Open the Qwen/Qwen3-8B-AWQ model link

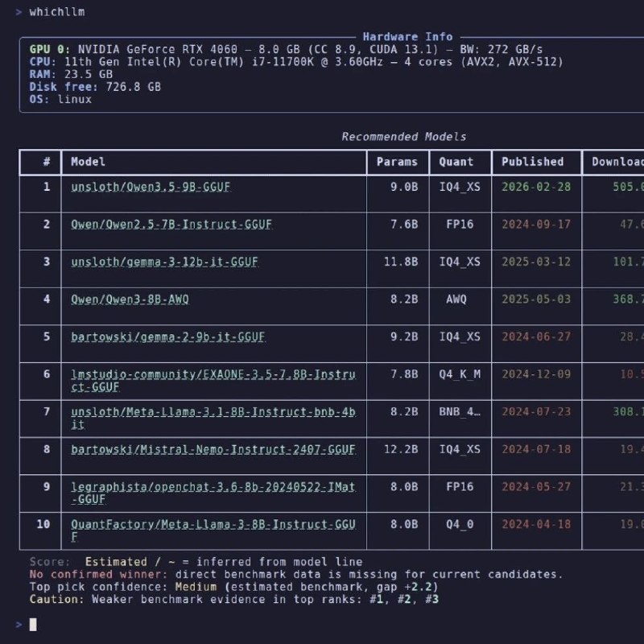130,299
